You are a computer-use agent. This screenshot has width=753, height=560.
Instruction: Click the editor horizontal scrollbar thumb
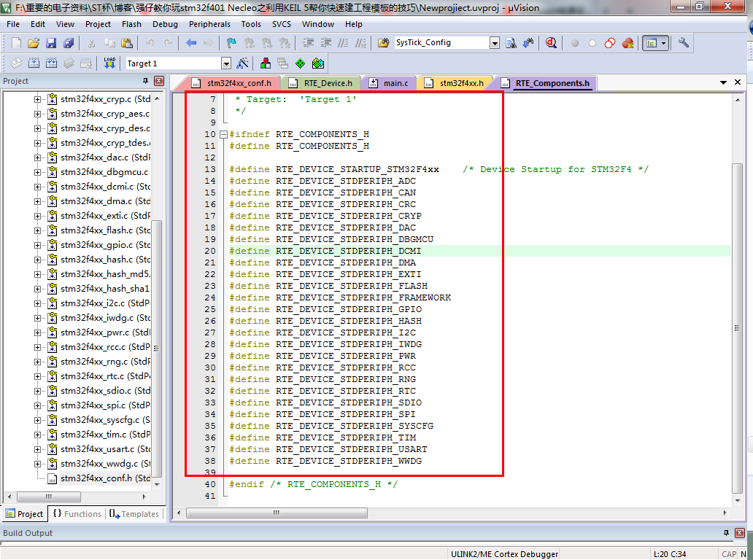[277, 513]
